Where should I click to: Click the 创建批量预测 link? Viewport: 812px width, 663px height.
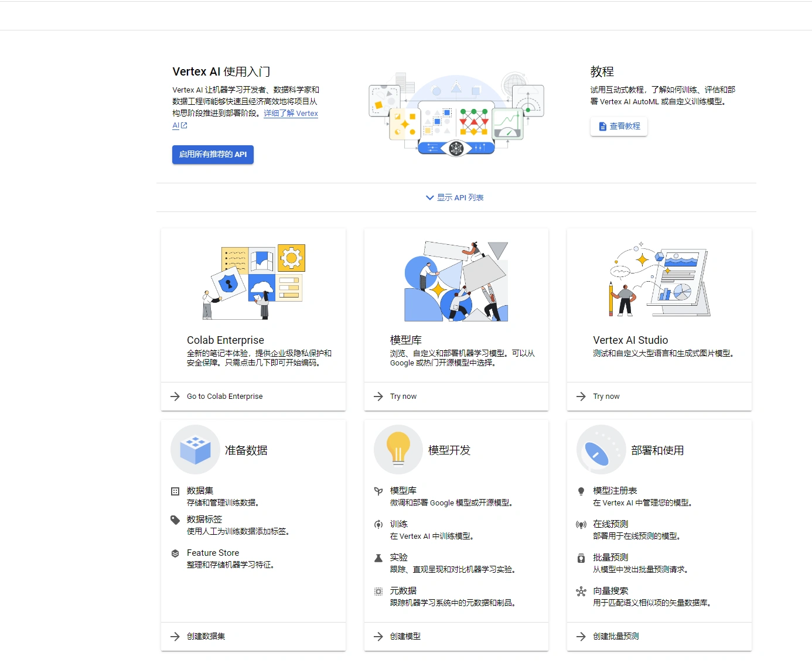pos(616,637)
